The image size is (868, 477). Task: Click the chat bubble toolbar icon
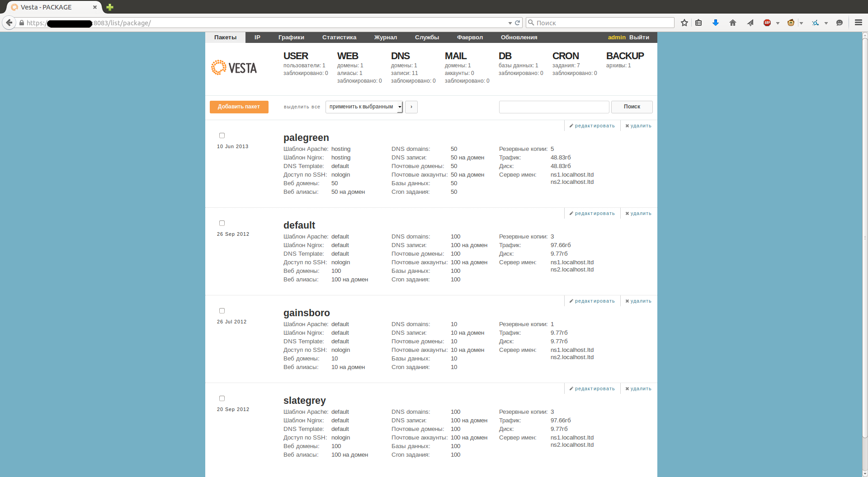click(840, 23)
